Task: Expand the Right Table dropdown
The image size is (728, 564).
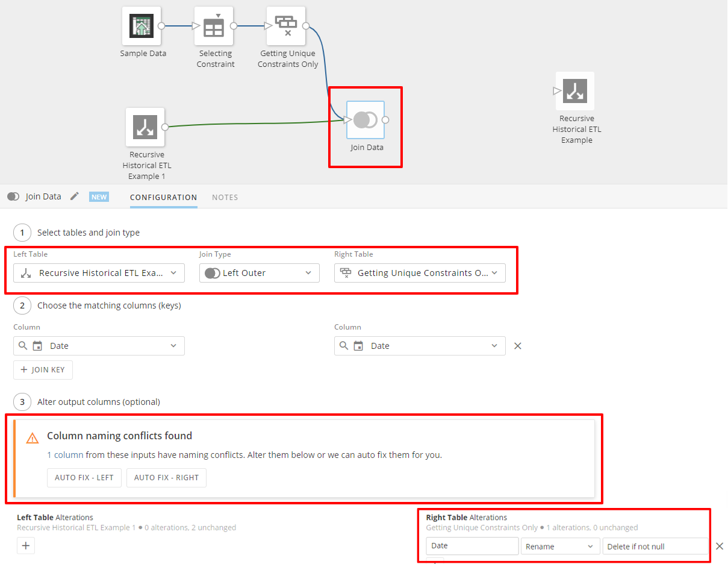Action: click(419, 272)
